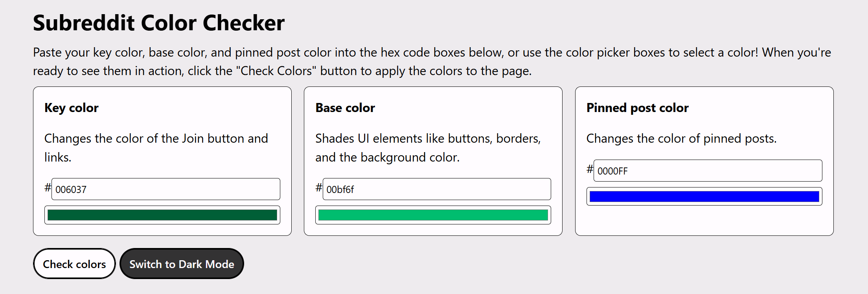
Task: Click the Check colors button
Action: pos(74,264)
